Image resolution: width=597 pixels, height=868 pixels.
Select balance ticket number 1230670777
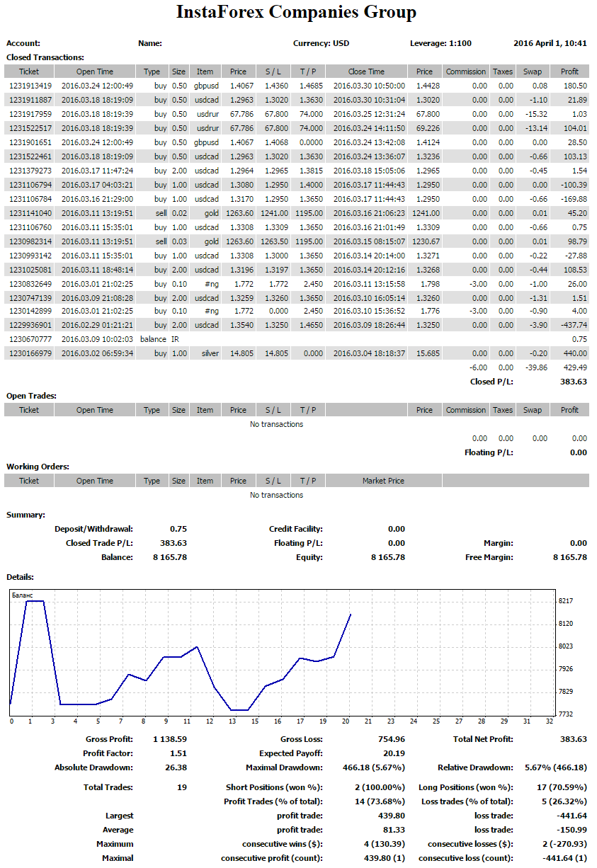pos(30,339)
